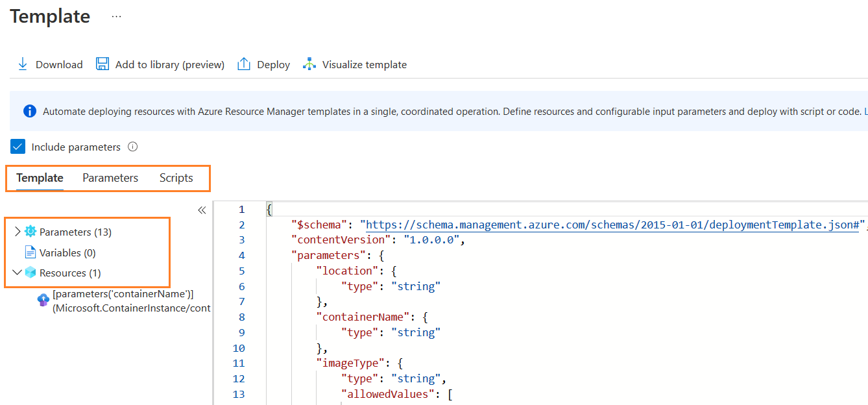Click the Download arrow icon
The width and height of the screenshot is (868, 405).
(x=23, y=64)
